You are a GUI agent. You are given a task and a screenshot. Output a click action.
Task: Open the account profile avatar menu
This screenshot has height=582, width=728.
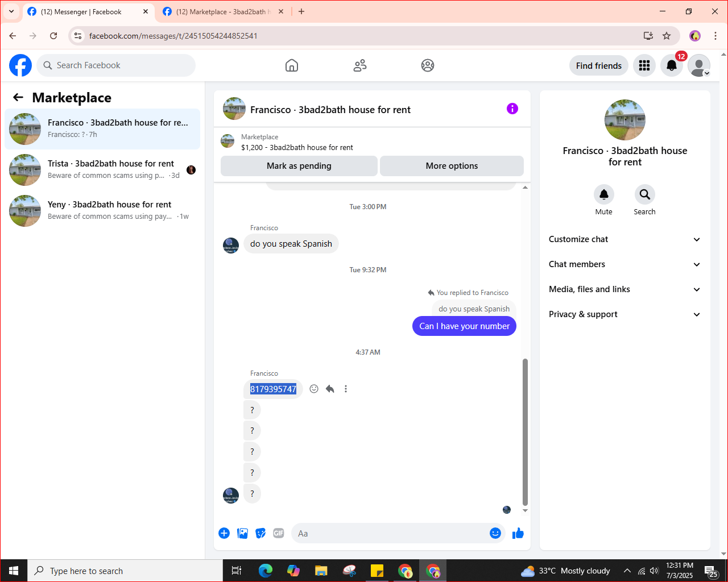point(699,65)
